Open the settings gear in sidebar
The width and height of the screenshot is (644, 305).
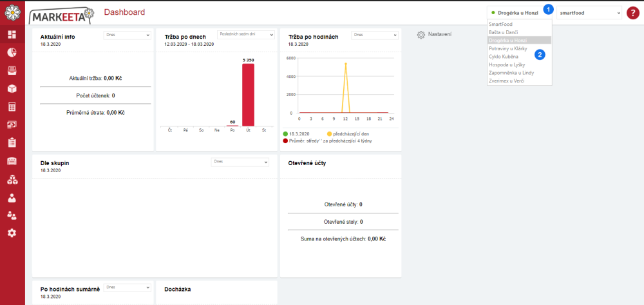point(12,233)
